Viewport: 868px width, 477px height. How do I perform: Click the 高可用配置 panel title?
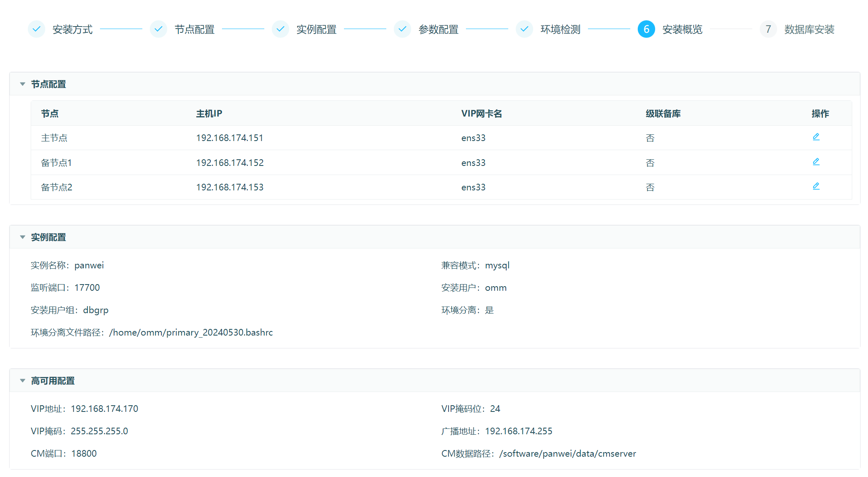click(53, 381)
